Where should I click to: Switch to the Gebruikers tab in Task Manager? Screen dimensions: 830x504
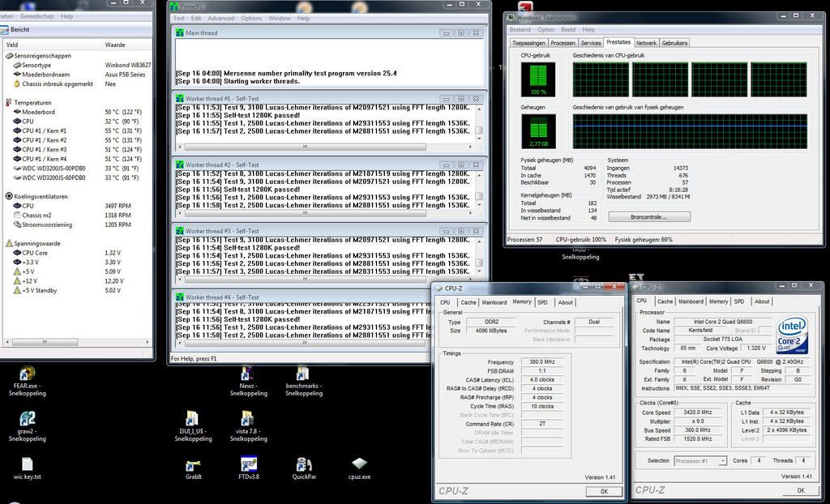(674, 43)
